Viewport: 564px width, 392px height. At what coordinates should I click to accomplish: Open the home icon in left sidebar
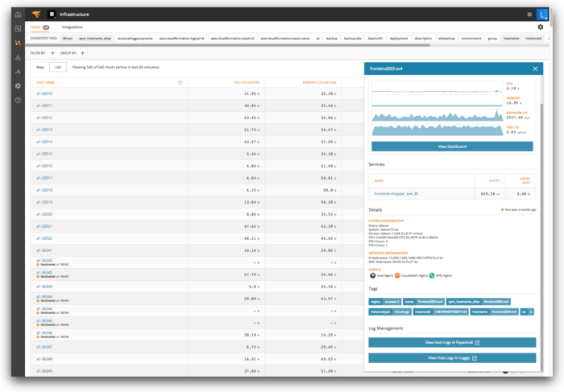coord(18,14)
